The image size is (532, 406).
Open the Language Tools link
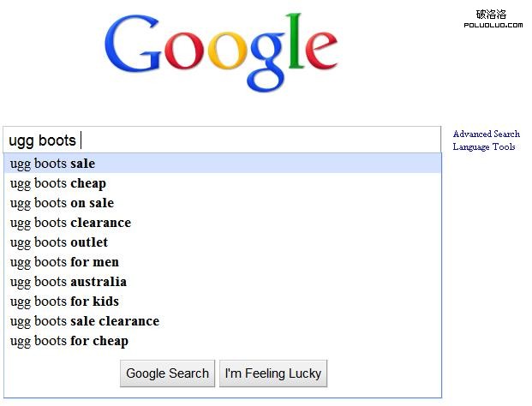pos(484,147)
